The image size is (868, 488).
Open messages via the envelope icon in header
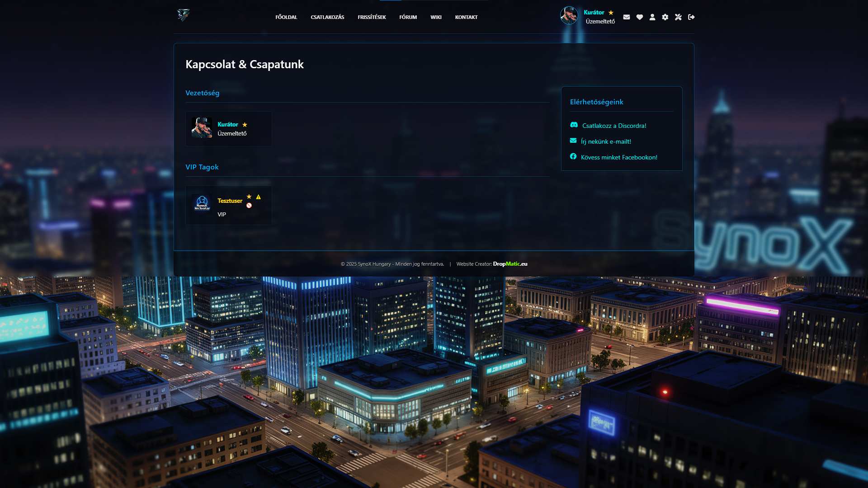[626, 17]
